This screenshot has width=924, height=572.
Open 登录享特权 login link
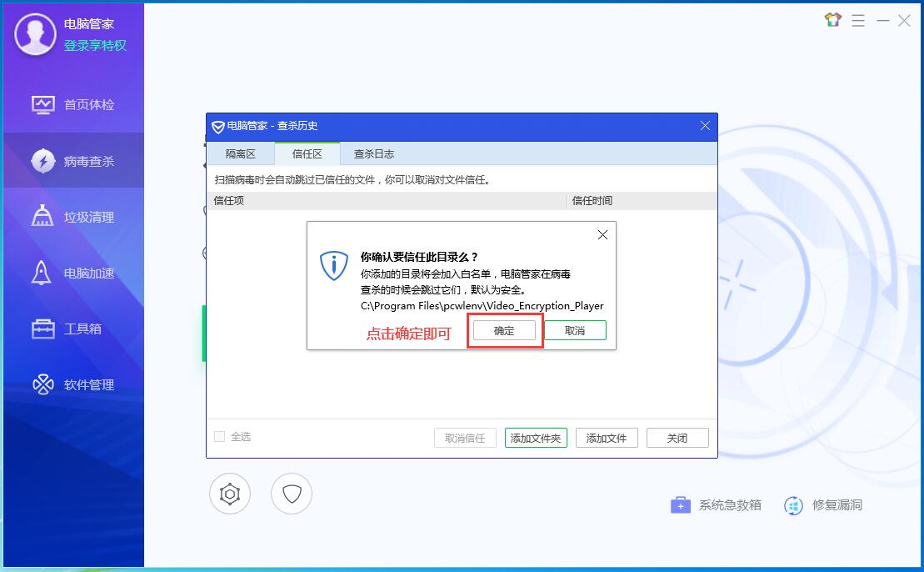point(95,45)
